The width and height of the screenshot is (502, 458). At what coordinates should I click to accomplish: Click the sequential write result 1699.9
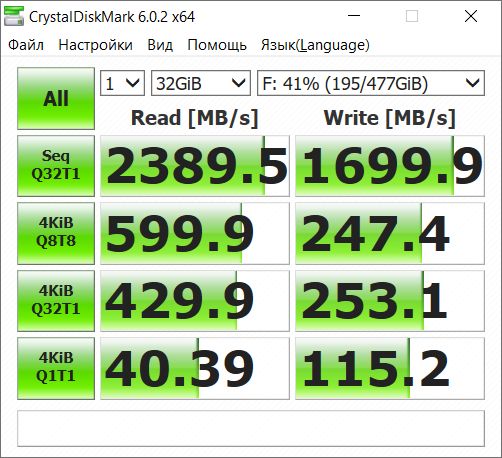point(390,166)
